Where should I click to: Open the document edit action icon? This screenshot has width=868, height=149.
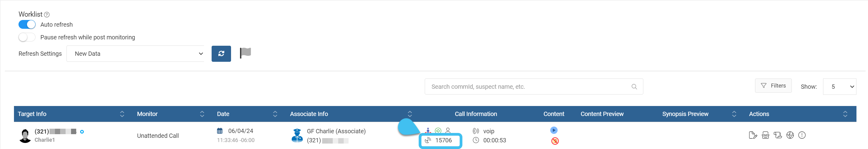(752, 135)
